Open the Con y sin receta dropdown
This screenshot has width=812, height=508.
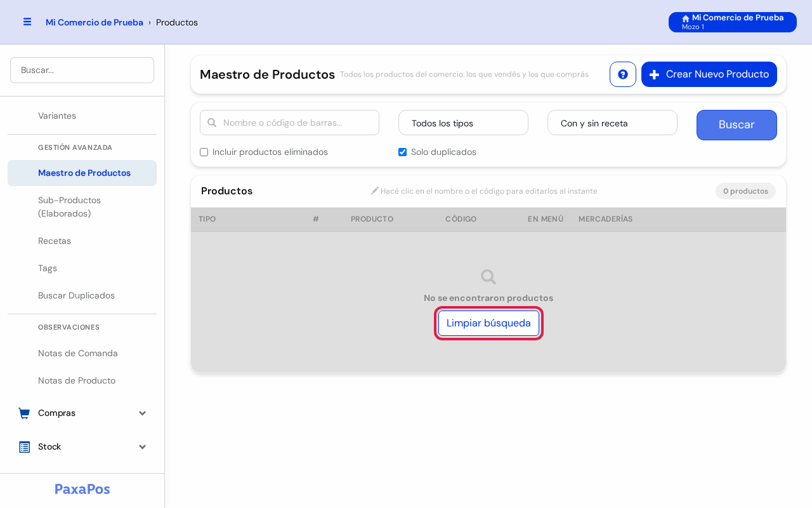[x=612, y=123]
